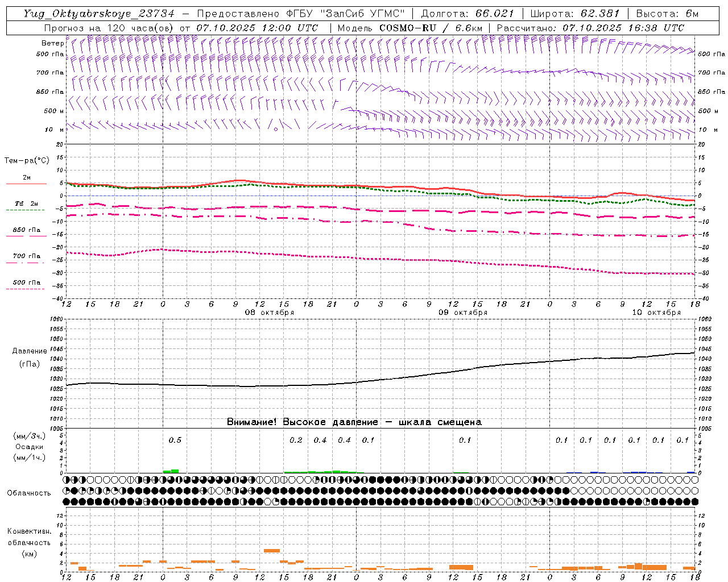
Task: Click the latitude value Широта: 62.381
Action: point(574,14)
